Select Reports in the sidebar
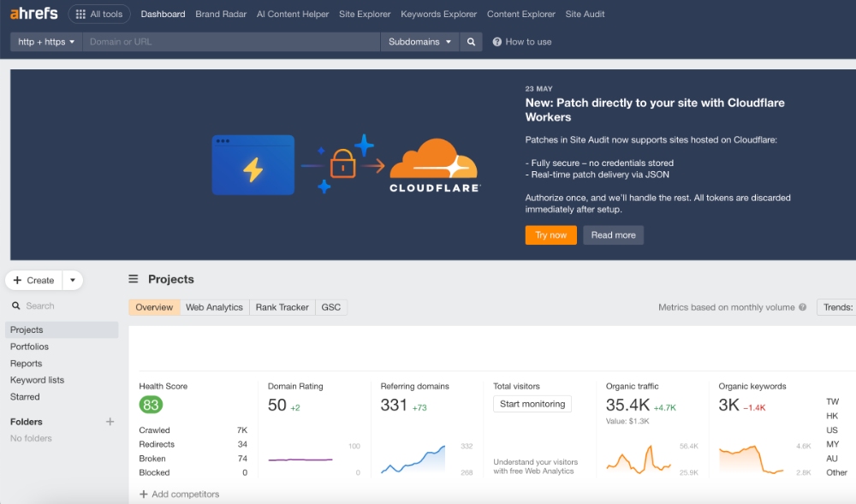This screenshot has width=856, height=504. point(26,364)
